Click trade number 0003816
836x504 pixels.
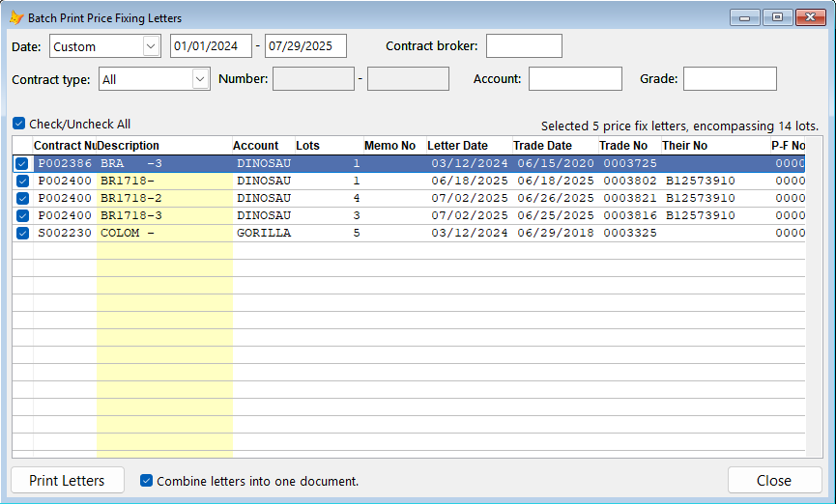630,215
